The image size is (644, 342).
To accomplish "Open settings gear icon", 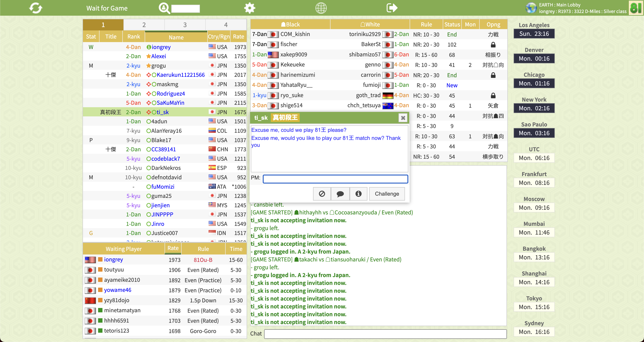I will (250, 8).
